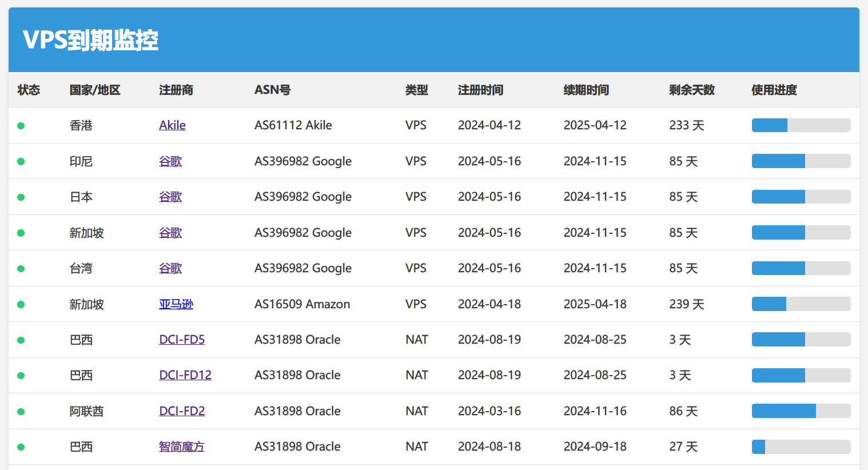Click the 使用进度 column header
Image resolution: width=868 pixels, height=470 pixels.
coord(774,90)
